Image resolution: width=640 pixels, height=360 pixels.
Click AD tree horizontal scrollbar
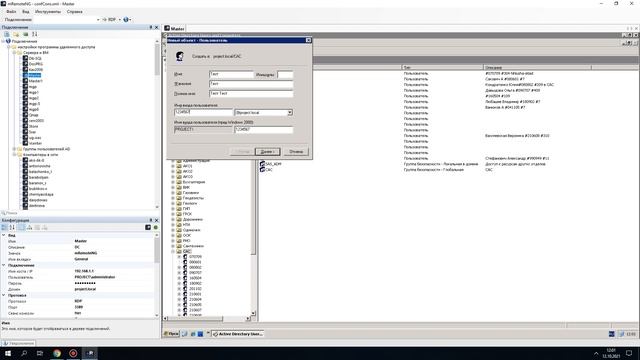tap(207, 318)
